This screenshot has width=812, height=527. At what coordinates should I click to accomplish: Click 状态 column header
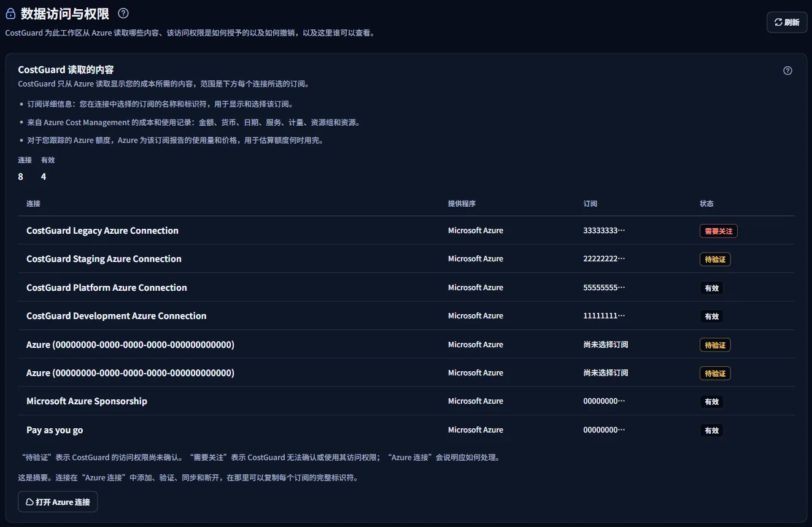(x=706, y=204)
